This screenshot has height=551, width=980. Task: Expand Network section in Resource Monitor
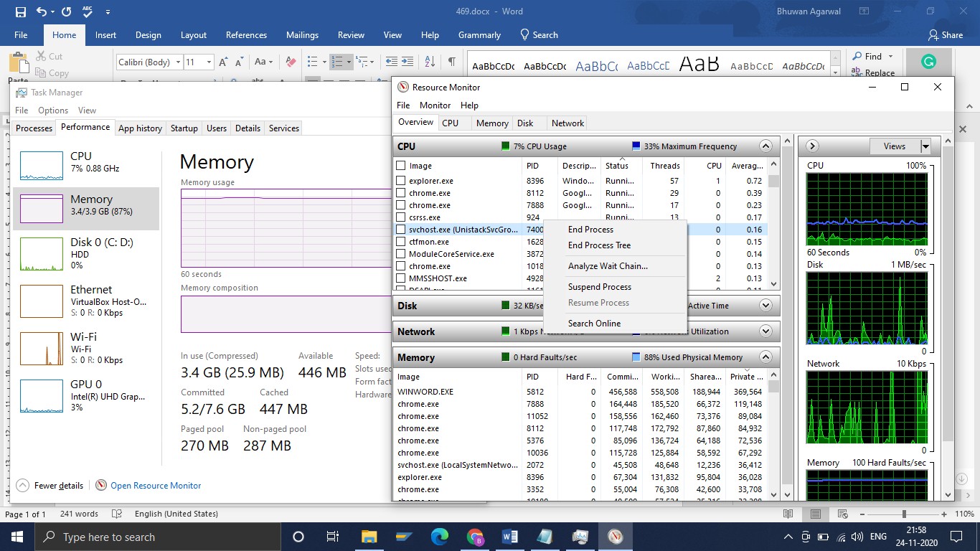point(765,331)
